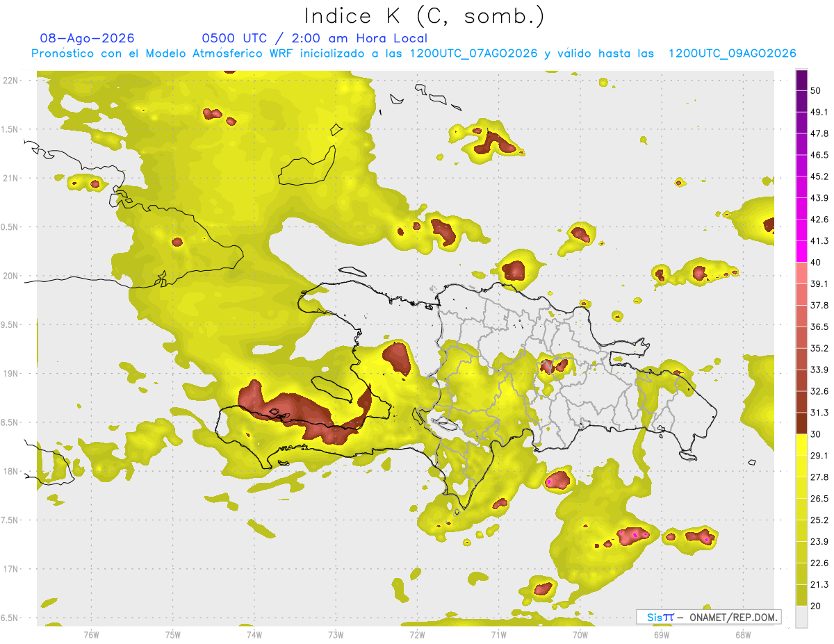Viewport: 834px width, 644px height.
Task: Click the colorbar value '23.9'
Action: 819,542
